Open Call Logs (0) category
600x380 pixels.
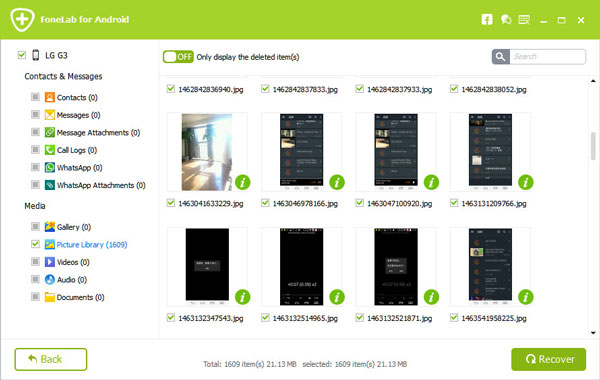tap(77, 150)
